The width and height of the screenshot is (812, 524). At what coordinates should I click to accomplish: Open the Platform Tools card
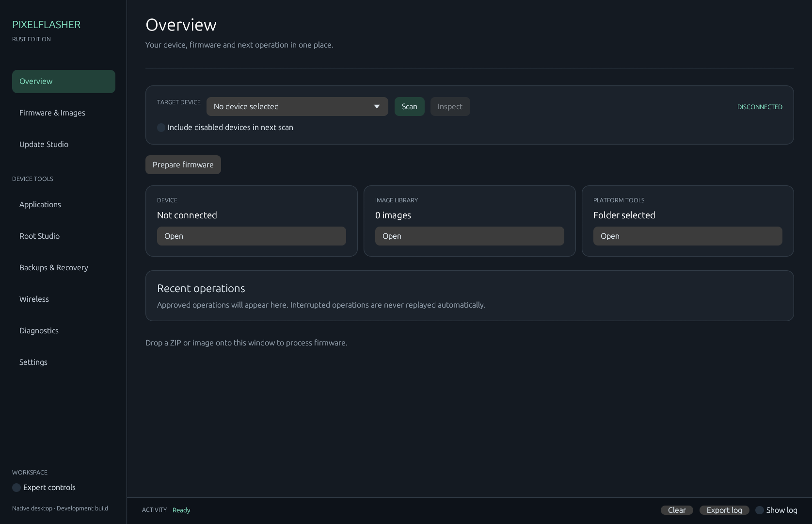click(x=688, y=236)
